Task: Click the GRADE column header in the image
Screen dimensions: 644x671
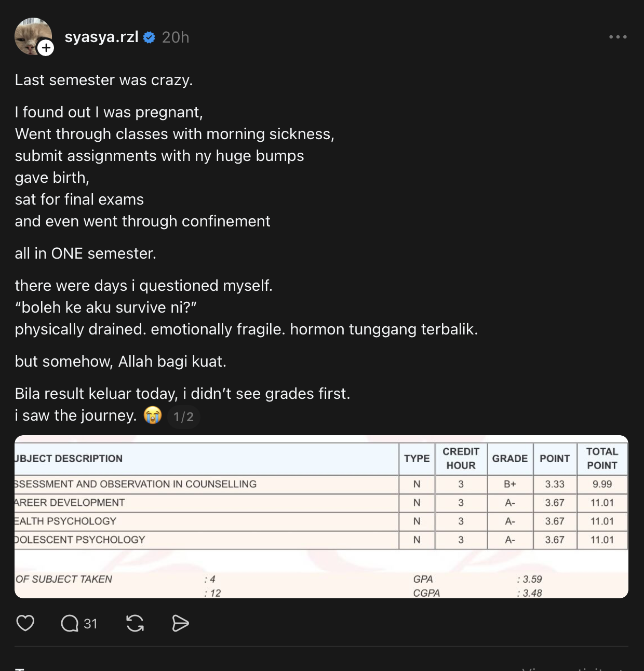Action: (x=509, y=459)
